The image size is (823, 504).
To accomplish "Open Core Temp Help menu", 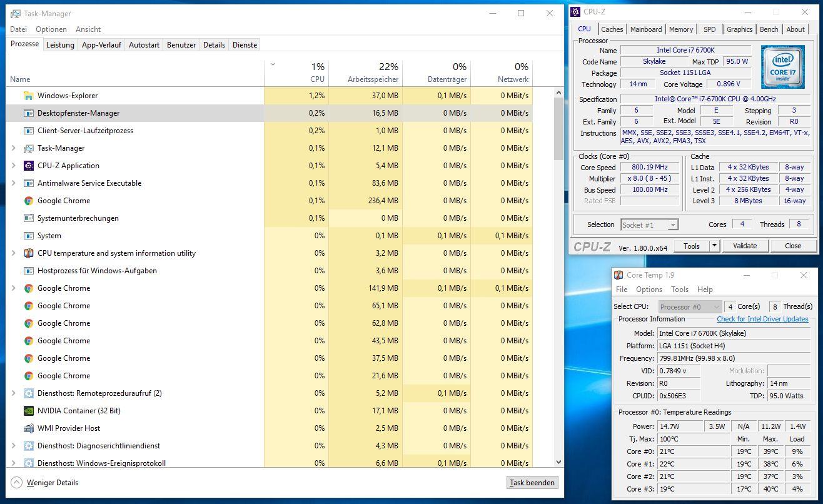I will click(x=705, y=290).
